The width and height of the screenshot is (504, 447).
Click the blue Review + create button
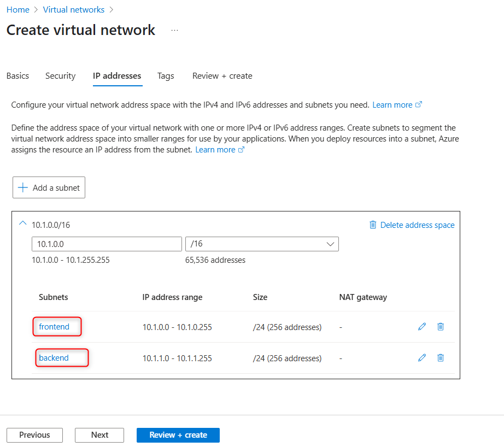178,435
